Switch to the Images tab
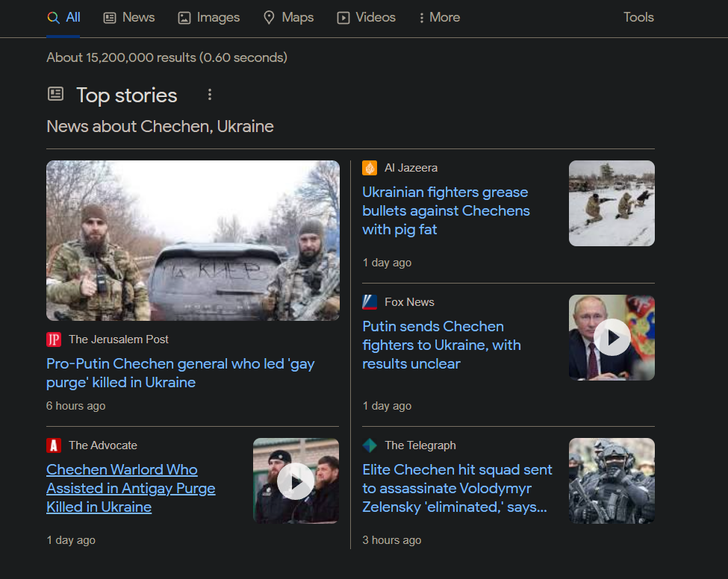728x579 pixels. [209, 18]
